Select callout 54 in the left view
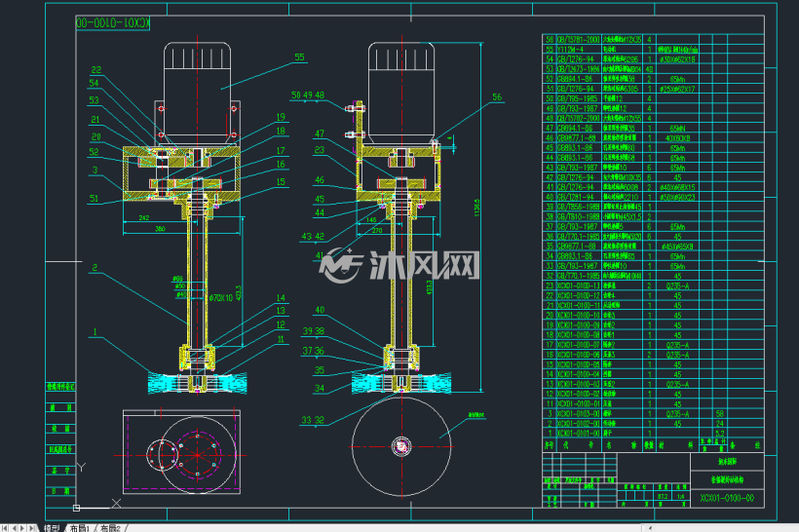Viewport: 799px width, 532px height. tap(94, 83)
